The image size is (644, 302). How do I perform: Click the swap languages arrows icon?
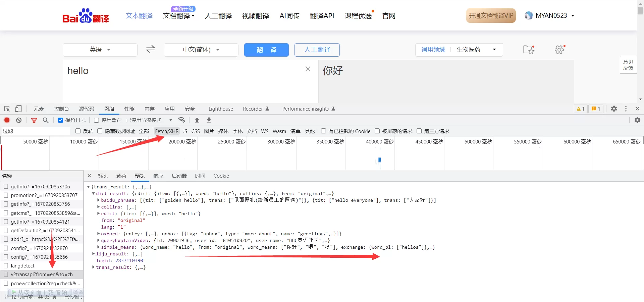pos(151,49)
